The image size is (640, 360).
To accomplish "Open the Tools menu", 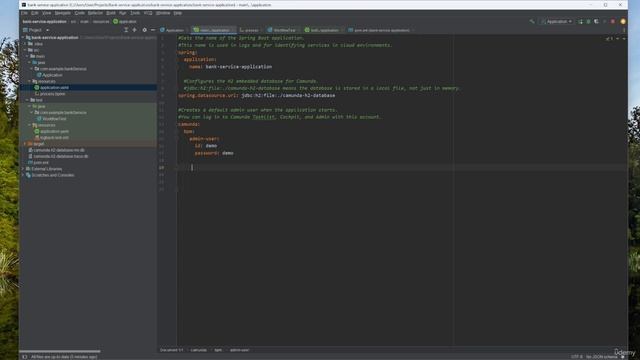I will [135, 13].
